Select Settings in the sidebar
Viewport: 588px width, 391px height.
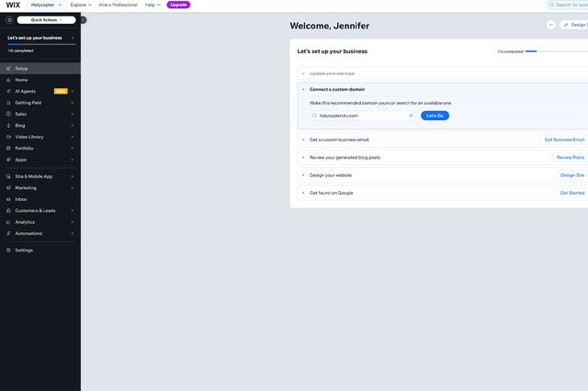tap(40, 251)
